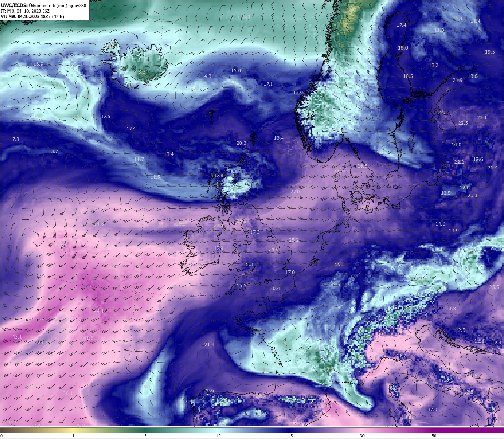Click the 23.7 value in the Atlantic

click(42, 343)
